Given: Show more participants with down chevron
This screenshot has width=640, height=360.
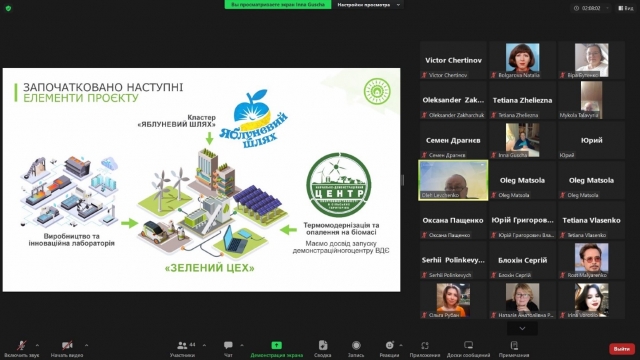Looking at the screenshot, I should point(522,328).
